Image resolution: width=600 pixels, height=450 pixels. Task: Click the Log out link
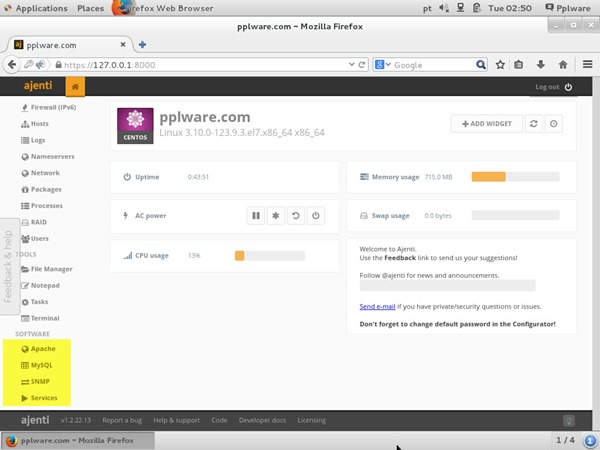click(547, 87)
